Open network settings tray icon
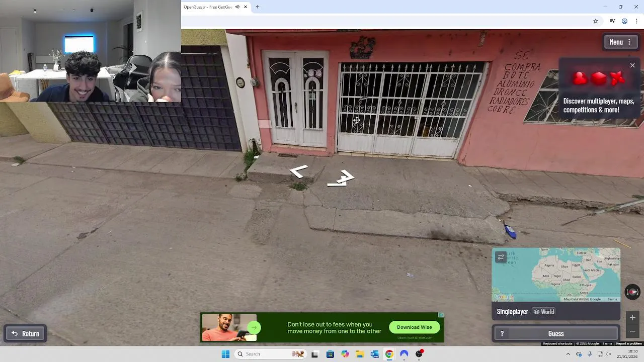The width and height of the screenshot is (644, 362). click(600, 354)
